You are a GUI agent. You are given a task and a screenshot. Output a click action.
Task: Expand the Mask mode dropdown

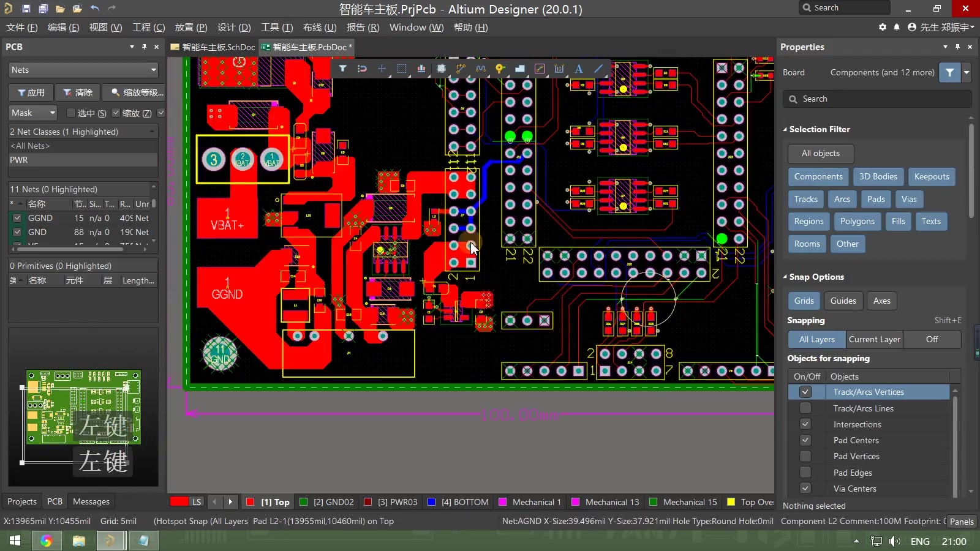[x=33, y=113]
